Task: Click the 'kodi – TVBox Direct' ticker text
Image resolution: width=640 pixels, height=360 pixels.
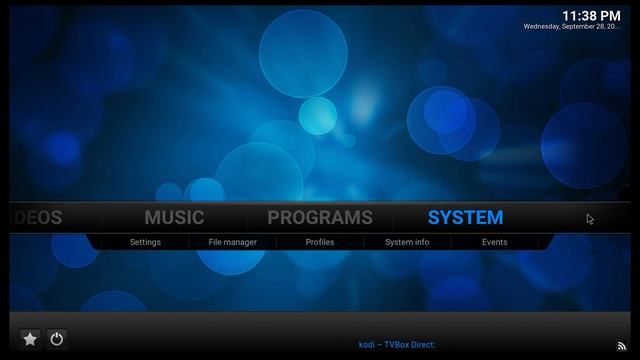Action: coord(397,345)
